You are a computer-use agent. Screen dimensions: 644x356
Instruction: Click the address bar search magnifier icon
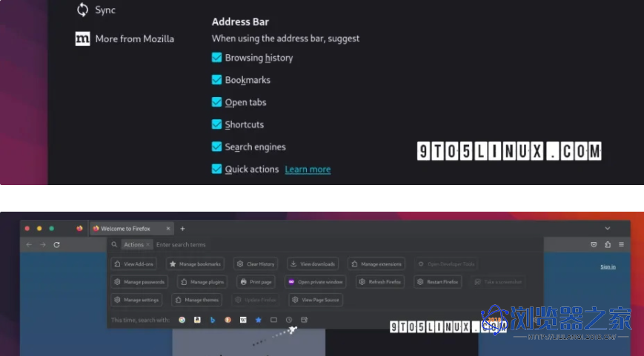tap(114, 244)
